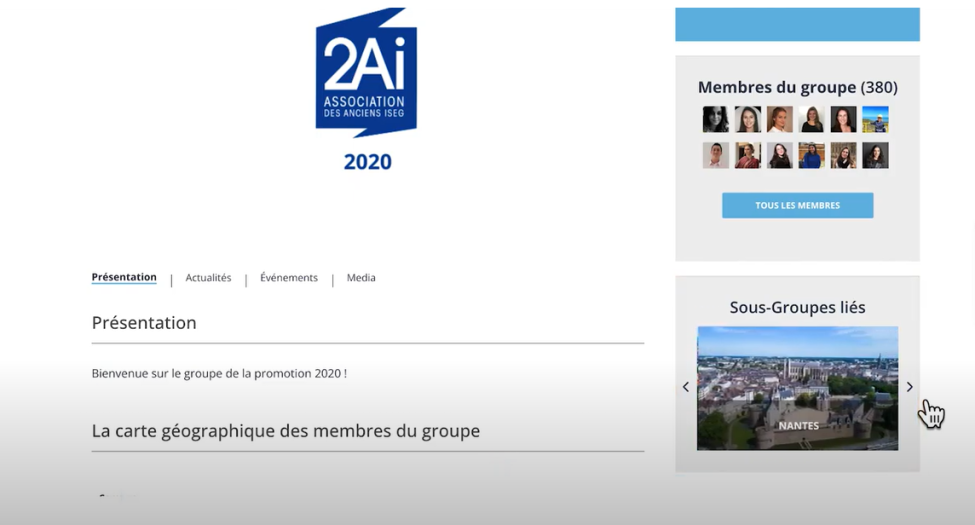Click the 'Membres du groupe (380)' heading
This screenshot has width=975, height=525.
[x=797, y=87]
